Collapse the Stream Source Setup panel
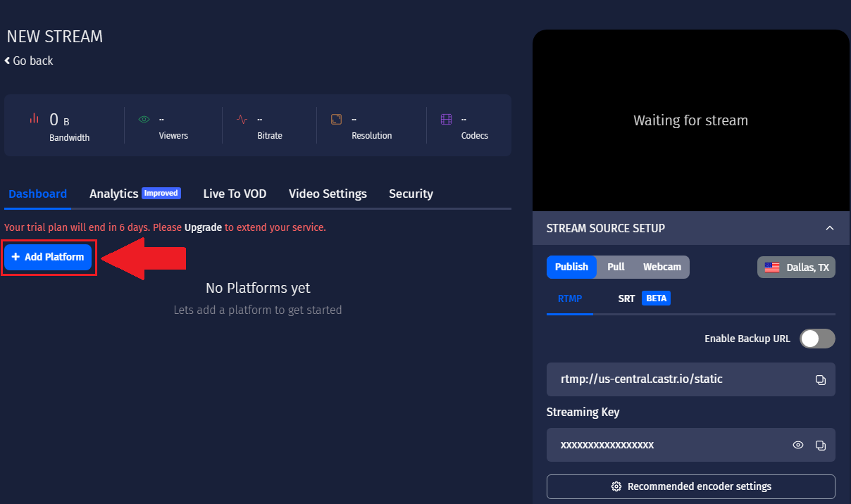This screenshot has height=504, width=851. click(x=830, y=228)
